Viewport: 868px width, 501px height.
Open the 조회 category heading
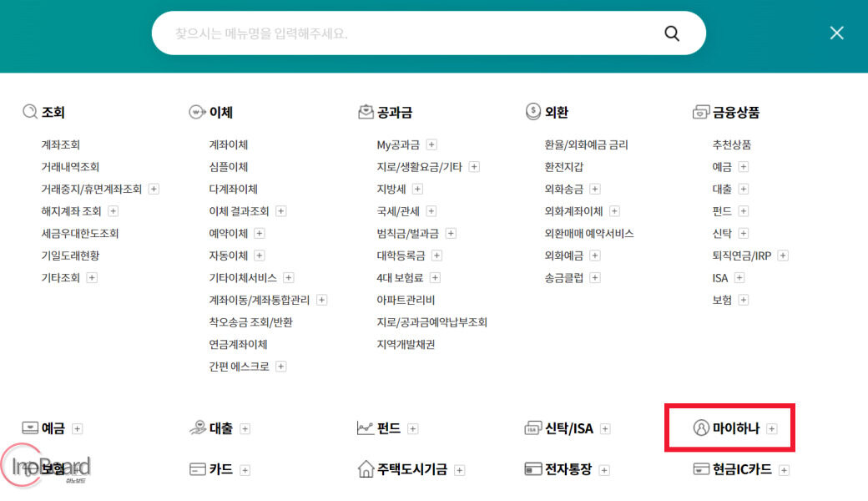click(x=53, y=113)
